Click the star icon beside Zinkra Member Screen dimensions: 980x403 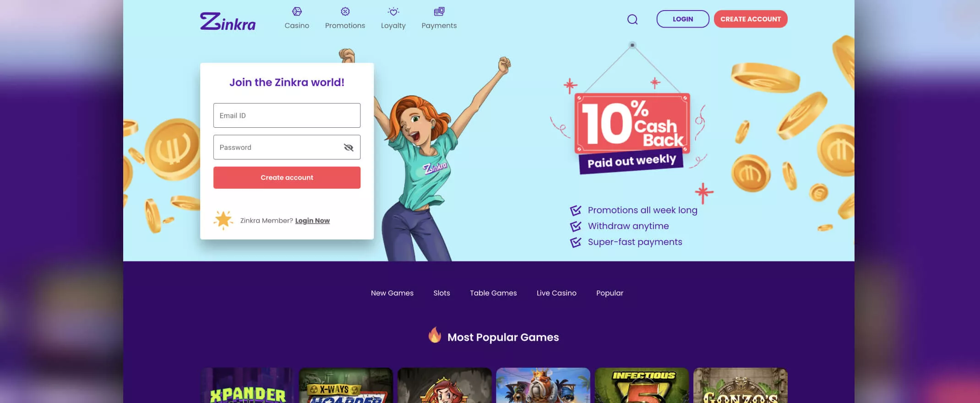(x=223, y=220)
